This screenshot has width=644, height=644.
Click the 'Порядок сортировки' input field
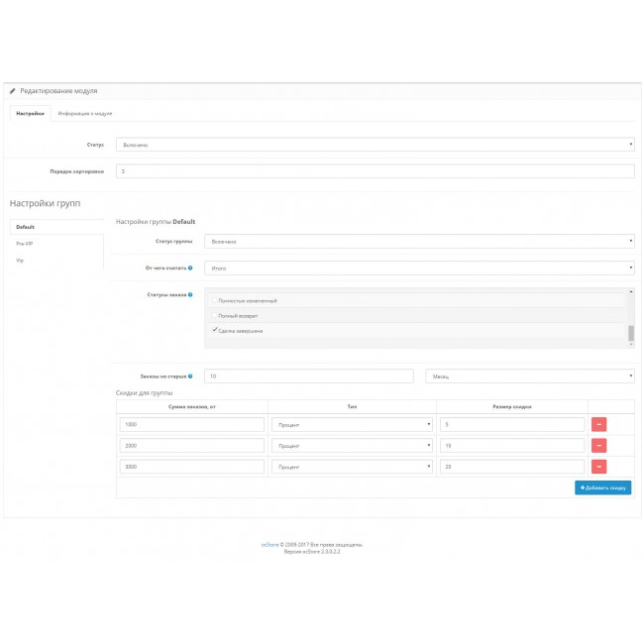[375, 171]
